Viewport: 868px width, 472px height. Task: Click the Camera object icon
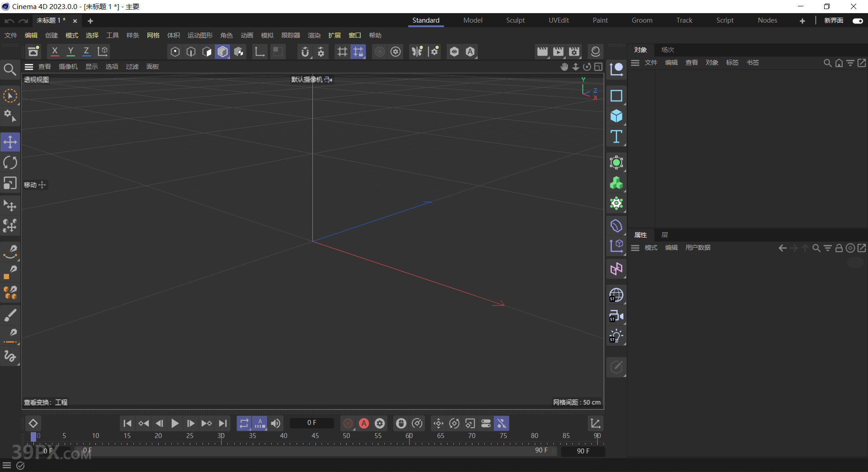[616, 316]
